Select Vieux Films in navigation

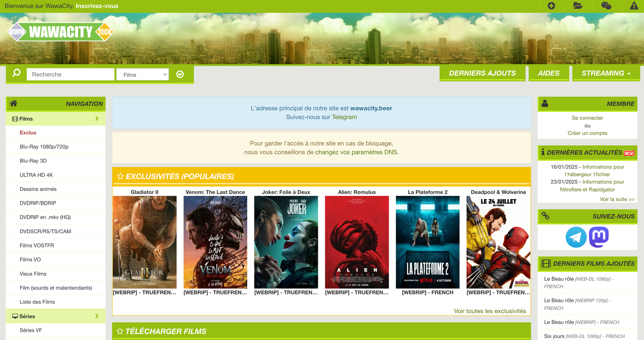(33, 274)
